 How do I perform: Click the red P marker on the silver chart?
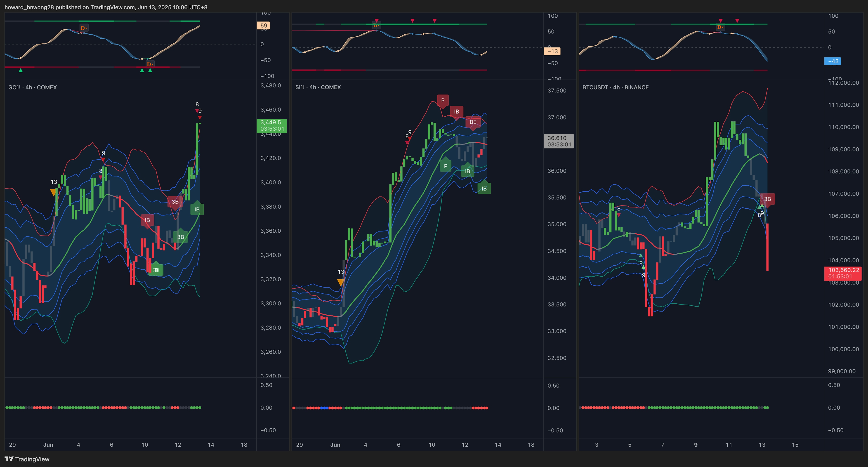pyautogui.click(x=442, y=100)
